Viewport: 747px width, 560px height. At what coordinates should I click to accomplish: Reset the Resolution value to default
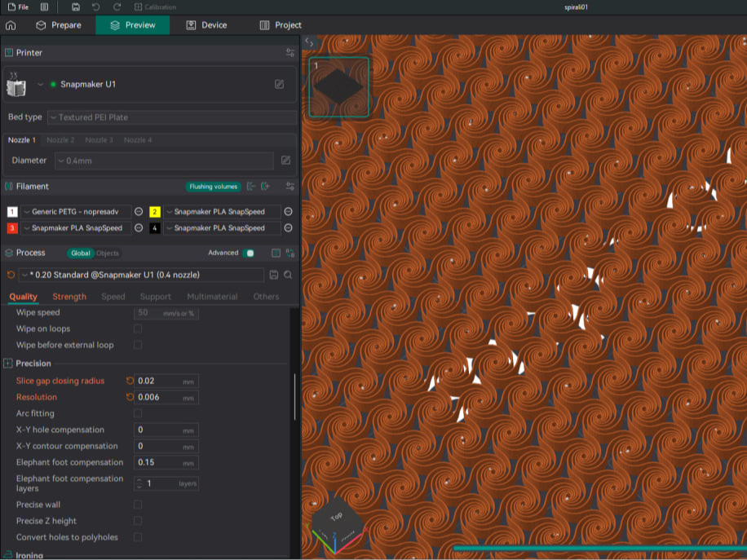click(130, 397)
